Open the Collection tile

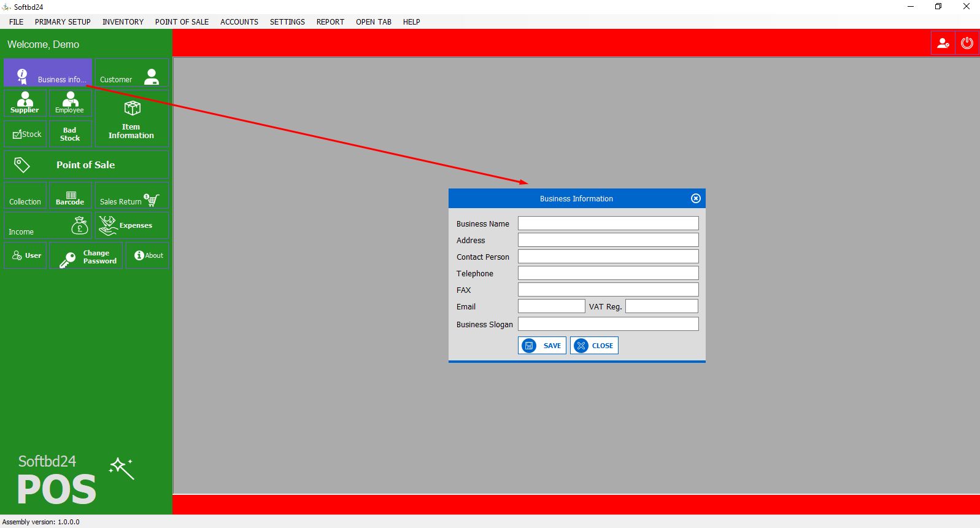click(25, 195)
